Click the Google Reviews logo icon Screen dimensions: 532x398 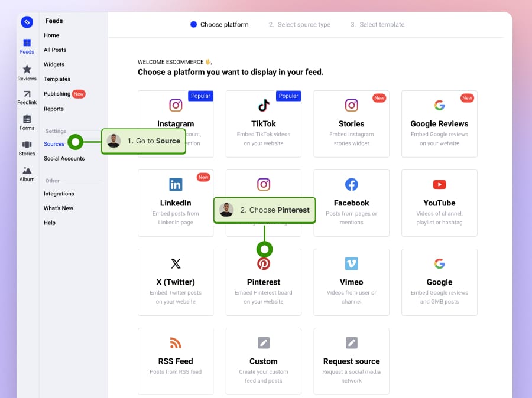pyautogui.click(x=439, y=105)
